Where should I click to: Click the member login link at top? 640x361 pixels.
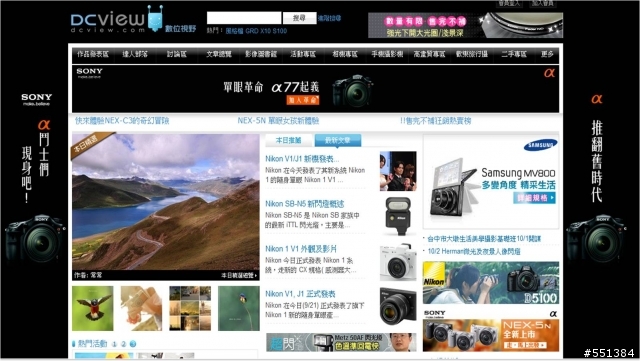[x=509, y=3]
